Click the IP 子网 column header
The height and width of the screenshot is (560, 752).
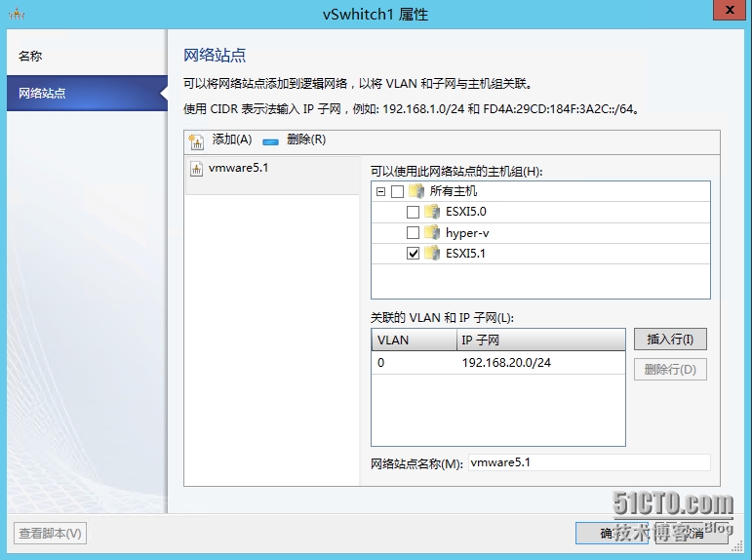pos(540,340)
